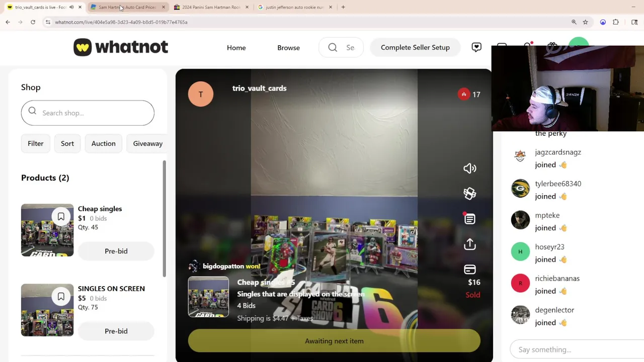The width and height of the screenshot is (644, 362).
Task: Click the degenlector username in chat
Action: click(554, 310)
